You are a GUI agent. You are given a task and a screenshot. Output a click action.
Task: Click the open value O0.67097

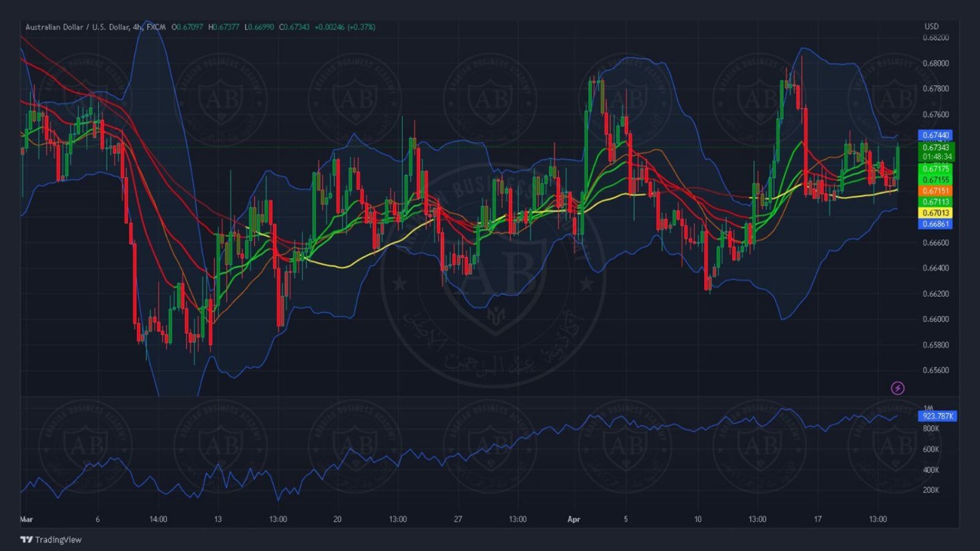(188, 27)
